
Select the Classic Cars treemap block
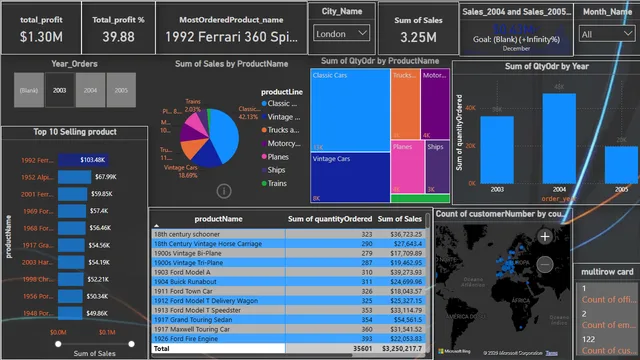(350, 110)
